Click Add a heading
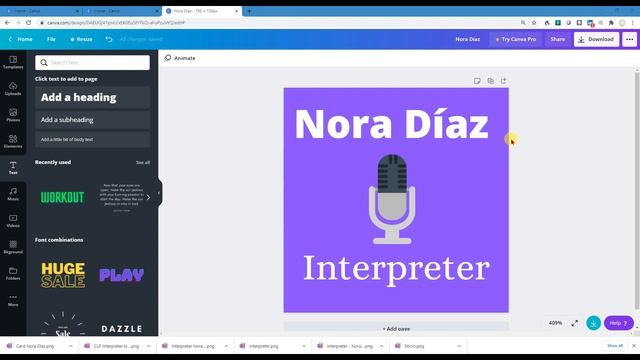The image size is (640, 360). (x=93, y=97)
